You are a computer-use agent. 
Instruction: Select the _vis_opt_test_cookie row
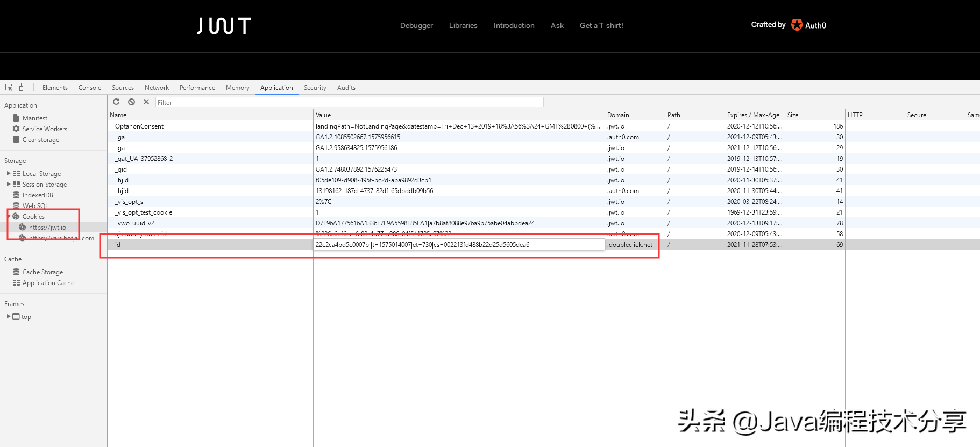point(544,212)
